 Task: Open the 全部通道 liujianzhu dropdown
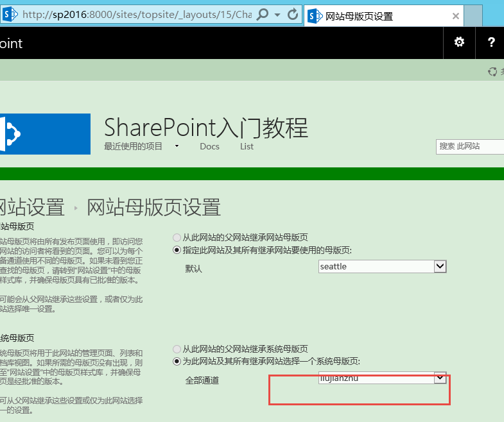[x=382, y=378]
